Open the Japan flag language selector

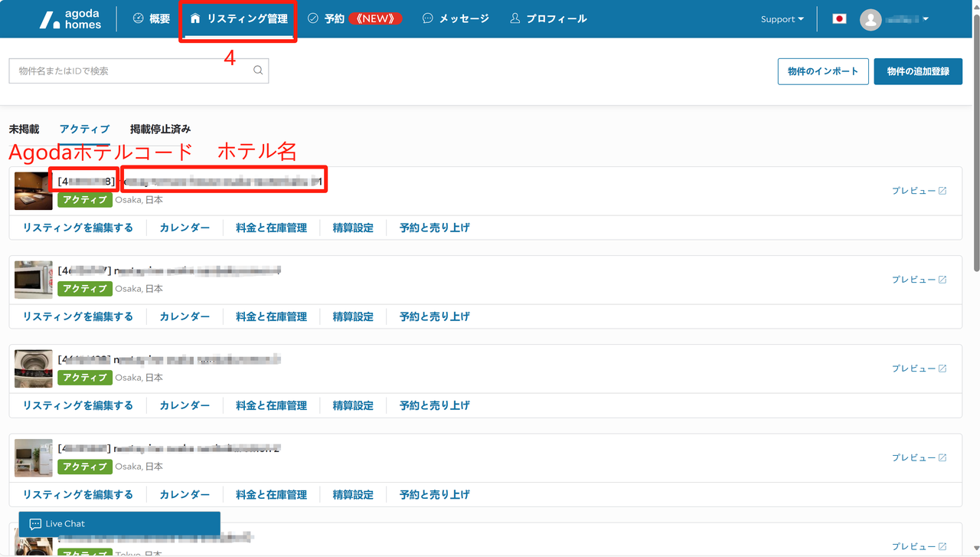click(x=839, y=19)
